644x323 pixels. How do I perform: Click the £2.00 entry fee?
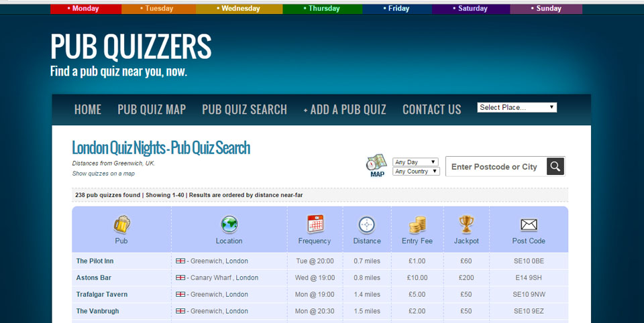click(417, 311)
